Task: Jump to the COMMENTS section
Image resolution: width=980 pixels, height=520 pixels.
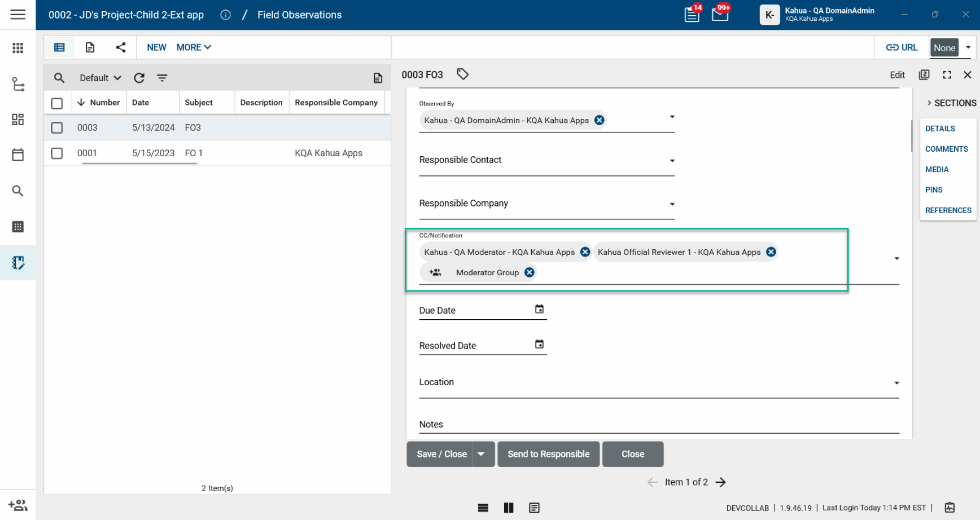Action: coord(946,149)
